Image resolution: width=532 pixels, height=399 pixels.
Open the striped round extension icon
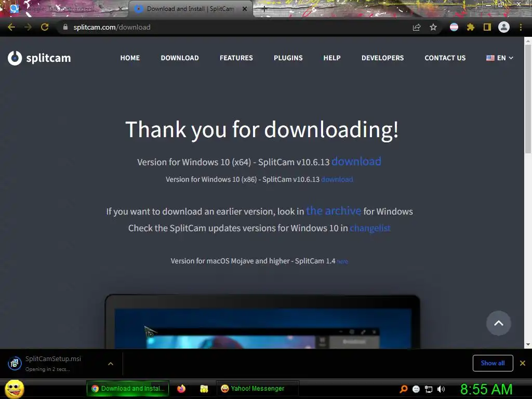click(x=454, y=27)
